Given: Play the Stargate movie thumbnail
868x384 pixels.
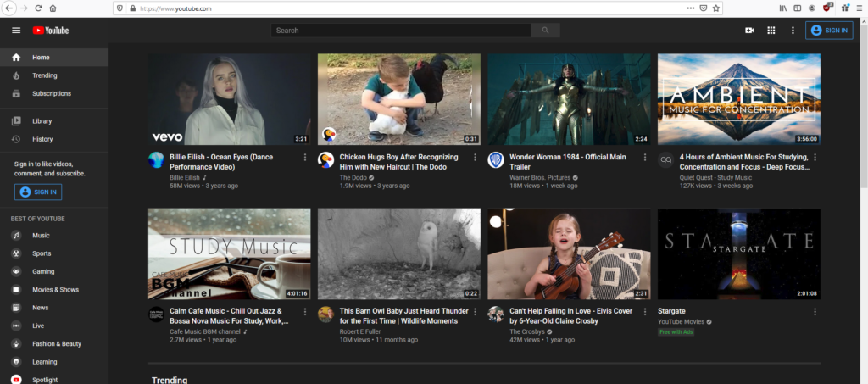Looking at the screenshot, I should [x=739, y=254].
